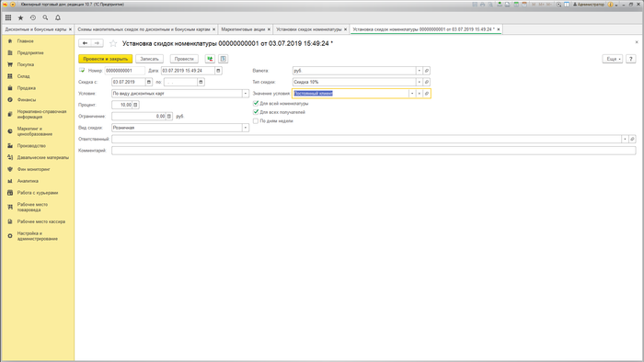
Task: Open Маркетинг и ценообразование section
Action: (35, 131)
